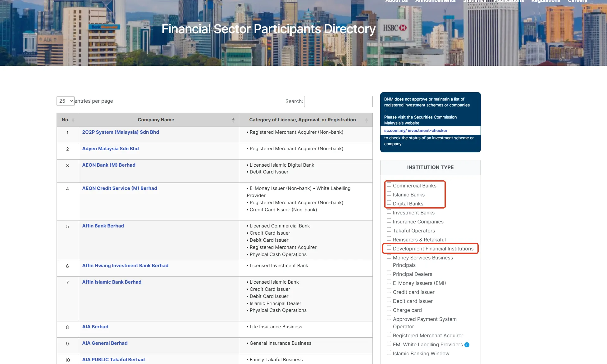Open the Careers menu in the top navigation
The height and width of the screenshot is (364, 607).
(x=577, y=1)
